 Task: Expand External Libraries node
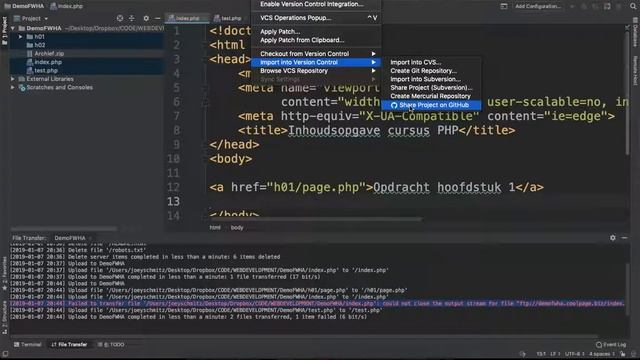tap(13, 79)
